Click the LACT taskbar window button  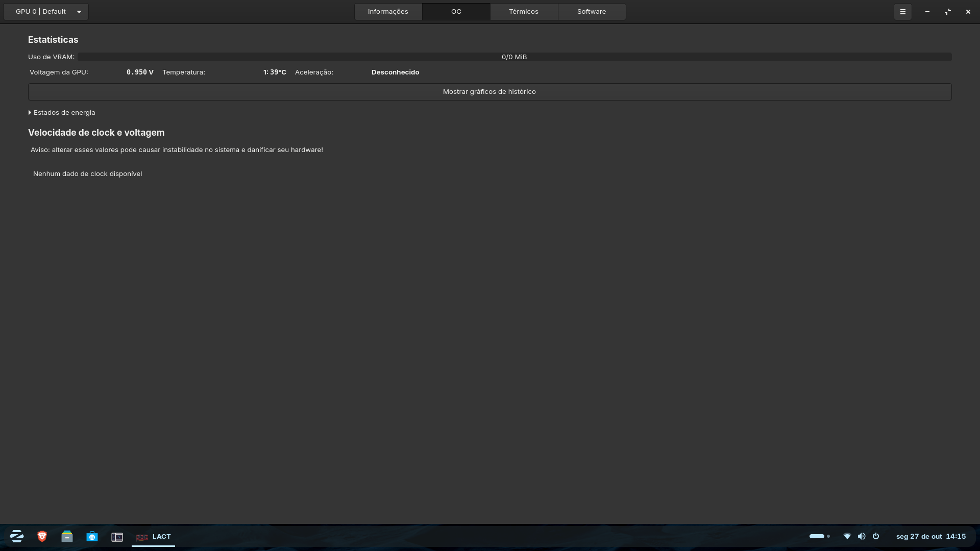[153, 537]
